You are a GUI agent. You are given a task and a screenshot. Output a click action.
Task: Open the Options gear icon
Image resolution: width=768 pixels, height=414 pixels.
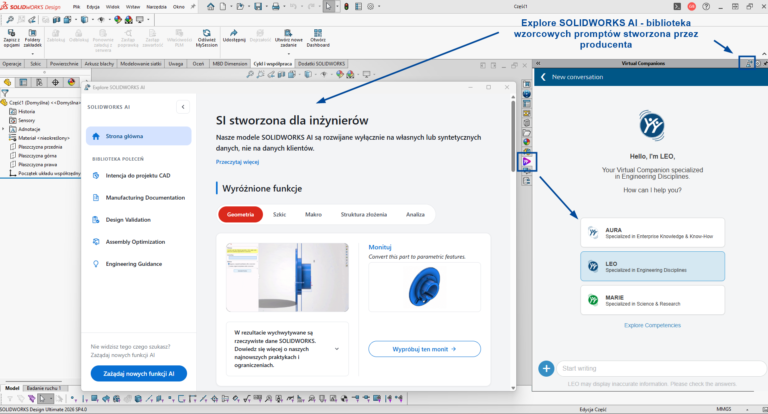coord(371,6)
